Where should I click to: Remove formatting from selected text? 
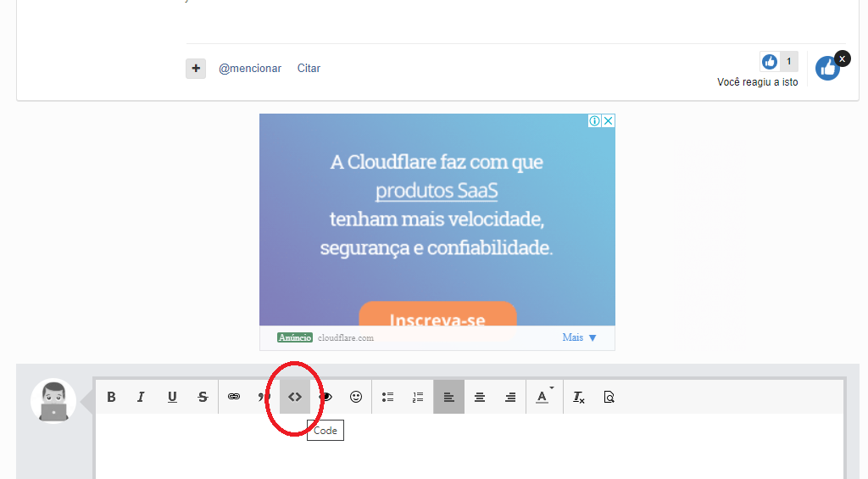[x=578, y=397]
